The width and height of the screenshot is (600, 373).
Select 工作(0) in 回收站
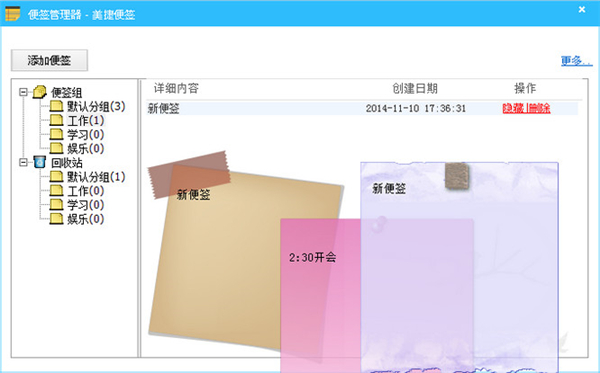click(x=86, y=191)
